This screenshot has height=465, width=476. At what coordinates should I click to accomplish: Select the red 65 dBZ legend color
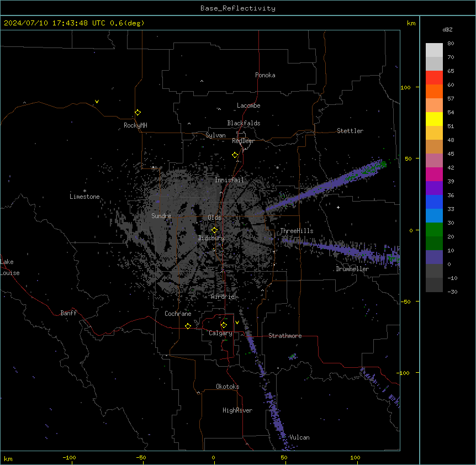pyautogui.click(x=434, y=77)
